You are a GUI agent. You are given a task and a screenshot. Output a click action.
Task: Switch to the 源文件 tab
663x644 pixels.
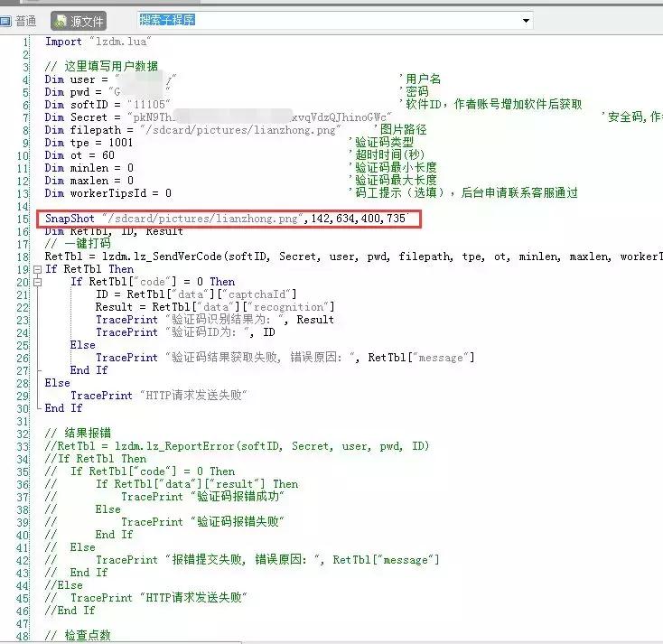[x=79, y=21]
